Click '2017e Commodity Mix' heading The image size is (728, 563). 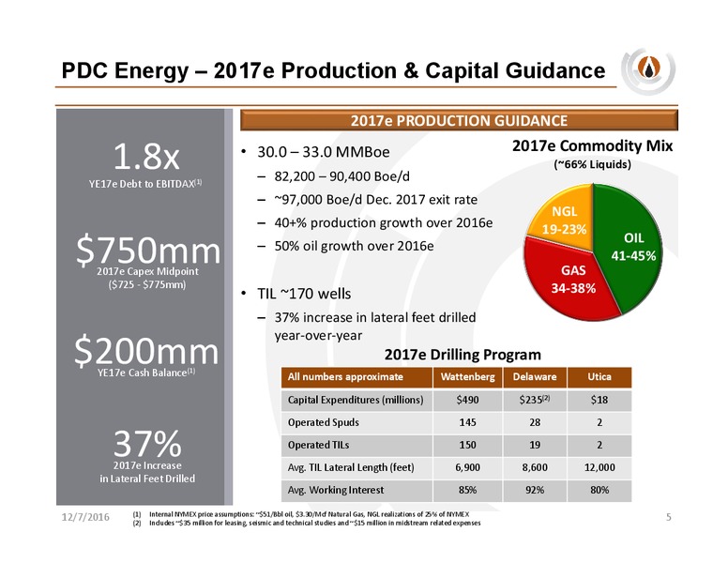[x=592, y=145]
